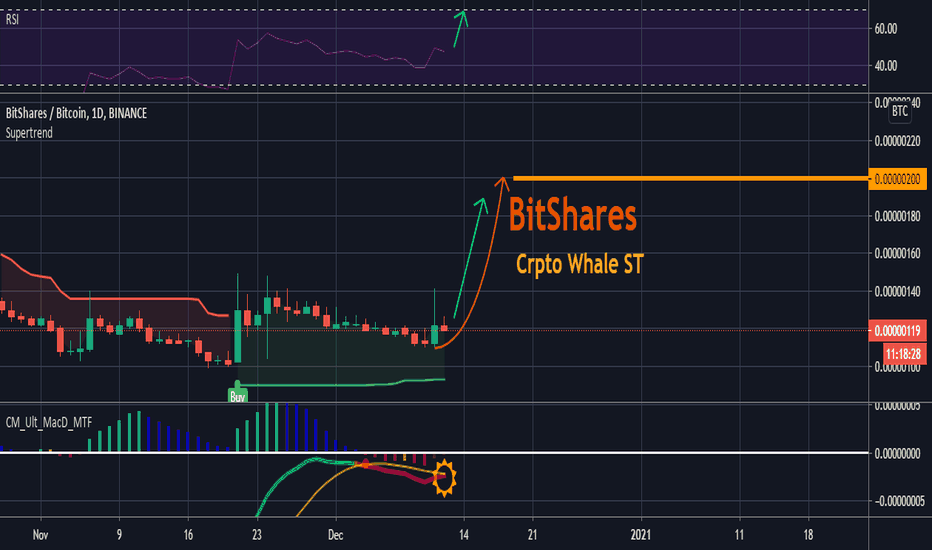The height and width of the screenshot is (550, 932).
Task: Click the 11:18:28 countdown label
Action: (x=903, y=354)
